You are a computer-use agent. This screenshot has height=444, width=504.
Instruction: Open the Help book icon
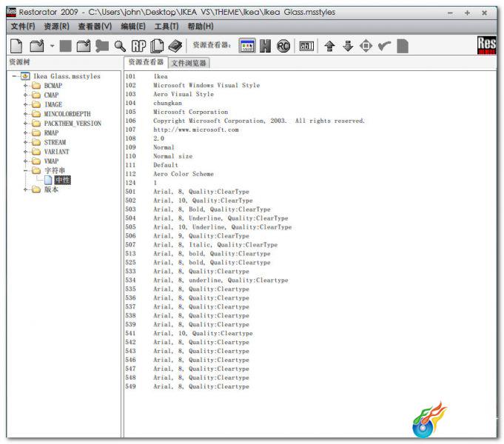(175, 46)
